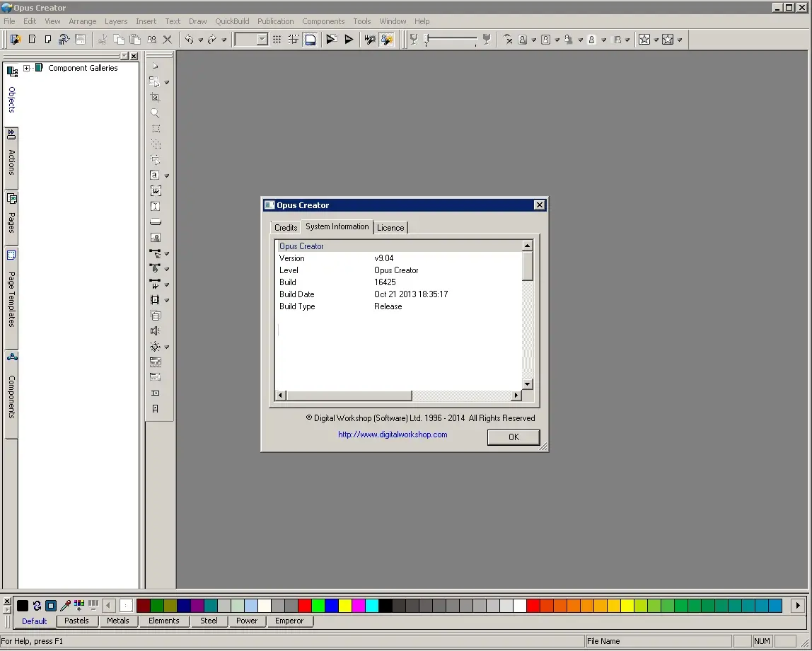
Task: Switch to the Credits tab
Action: pos(285,227)
